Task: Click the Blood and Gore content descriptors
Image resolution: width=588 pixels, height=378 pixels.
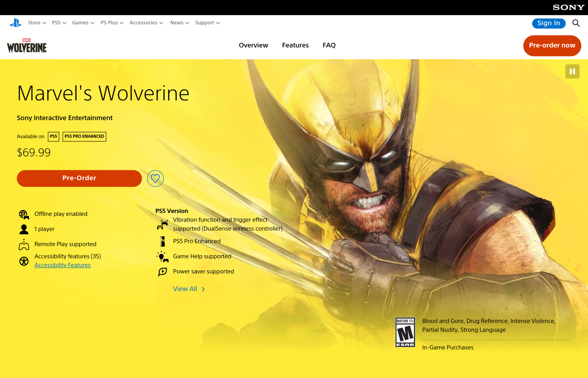Action: 489,325
